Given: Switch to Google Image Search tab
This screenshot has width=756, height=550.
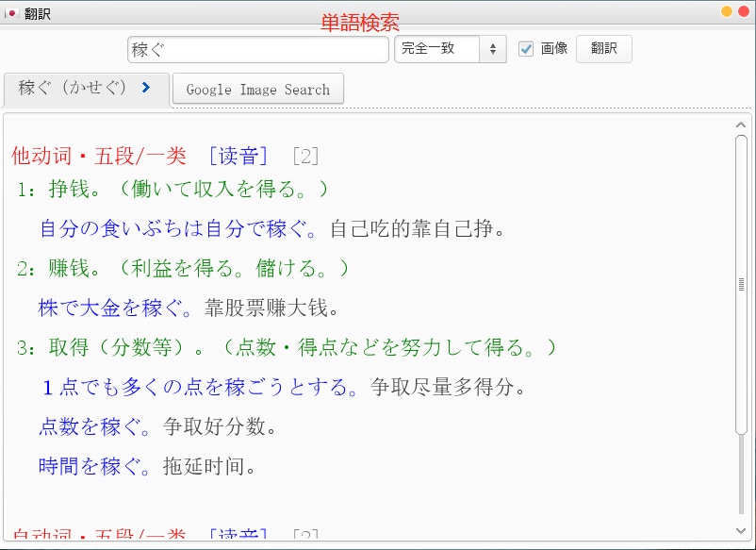Looking at the screenshot, I should click(258, 89).
